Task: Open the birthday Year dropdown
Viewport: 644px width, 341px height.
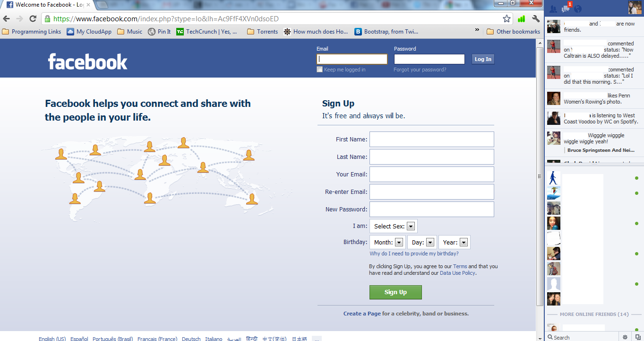Action: click(x=454, y=242)
